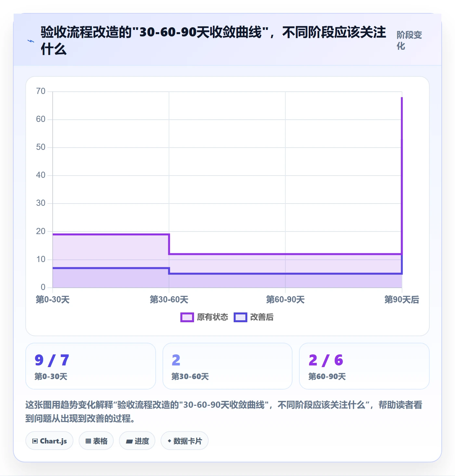Click the description paragraph starting with 这张图用趋势变化
Image resolution: width=455 pixels, height=476 pixels.
tap(224, 412)
